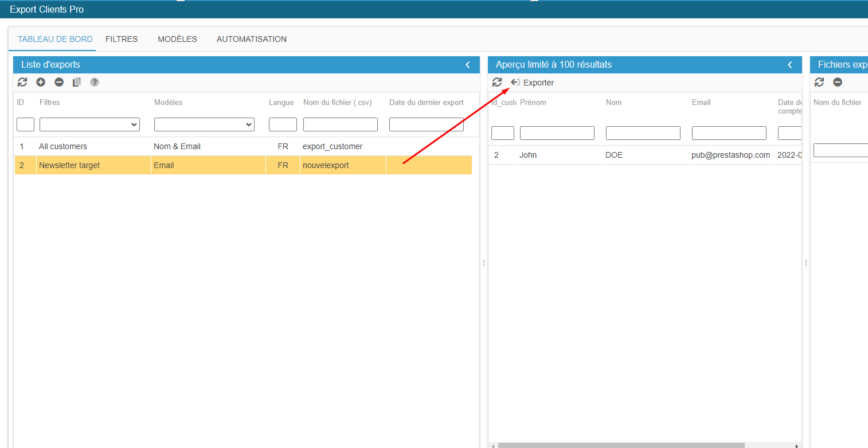
Task: Delete selected export with the minus icon
Action: (x=59, y=82)
